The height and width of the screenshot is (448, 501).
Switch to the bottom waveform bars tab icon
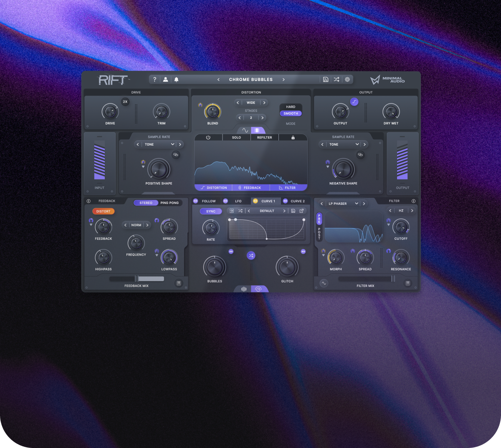point(244,289)
